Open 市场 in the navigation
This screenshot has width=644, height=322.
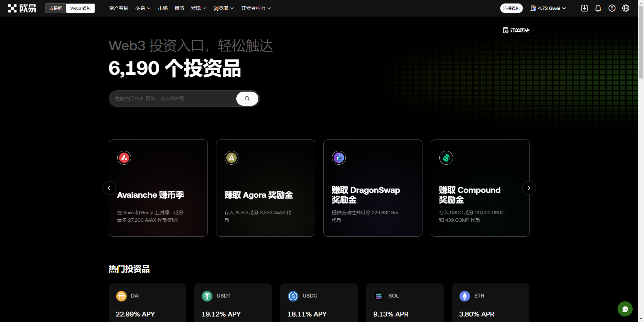click(163, 8)
